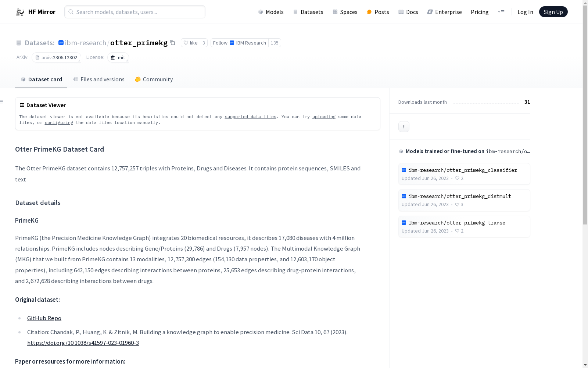Viewport: 588px width, 368px height.
Task: Click the vertical page scrollbar
Action: (x=585, y=115)
